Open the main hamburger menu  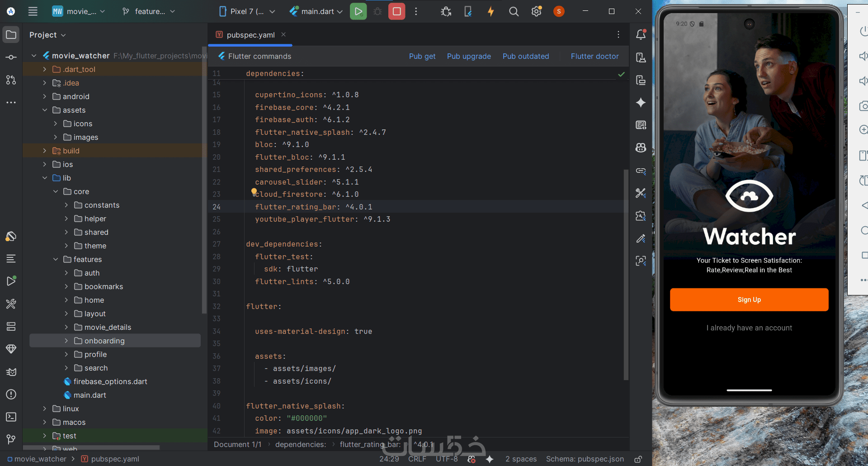[x=33, y=11]
